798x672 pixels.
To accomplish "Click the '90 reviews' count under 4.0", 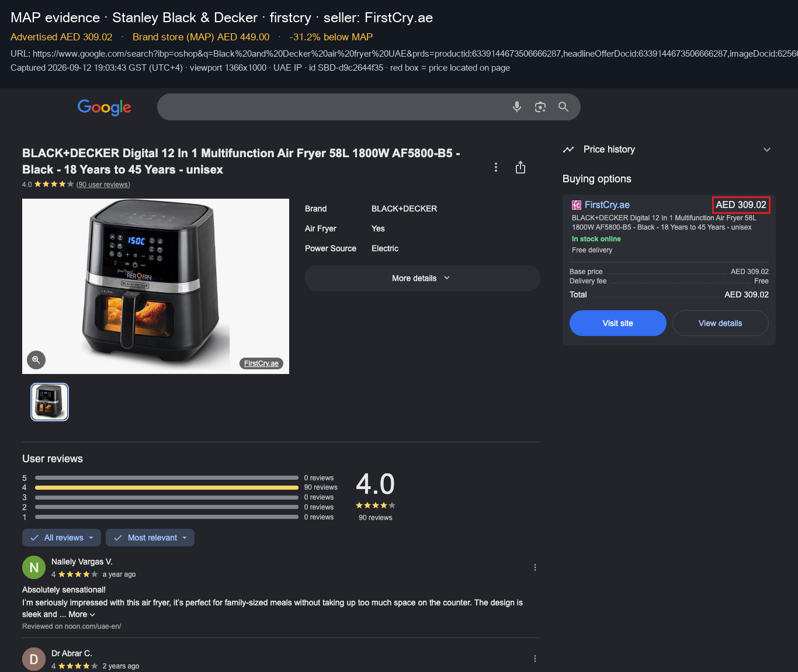I will coord(376,518).
